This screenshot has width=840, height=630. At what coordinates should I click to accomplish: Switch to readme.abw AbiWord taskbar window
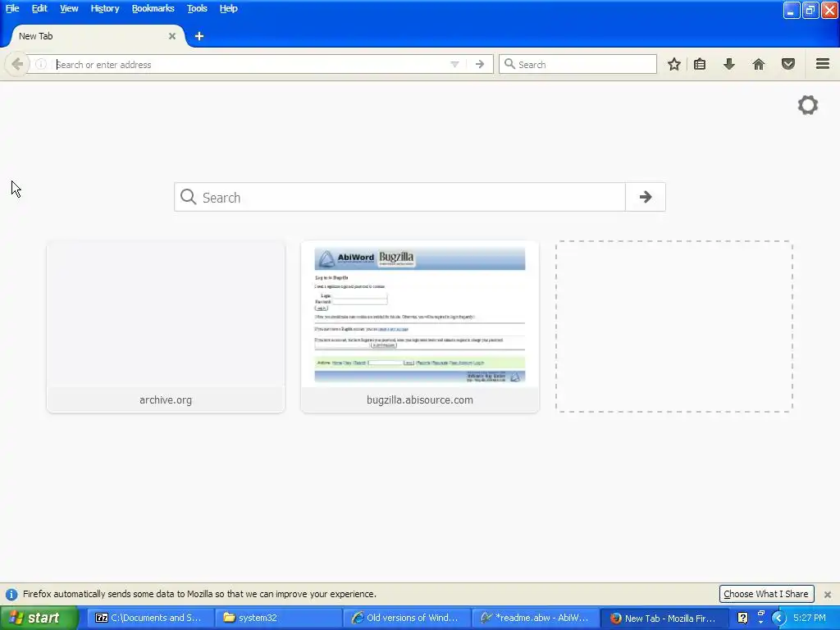coord(536,618)
